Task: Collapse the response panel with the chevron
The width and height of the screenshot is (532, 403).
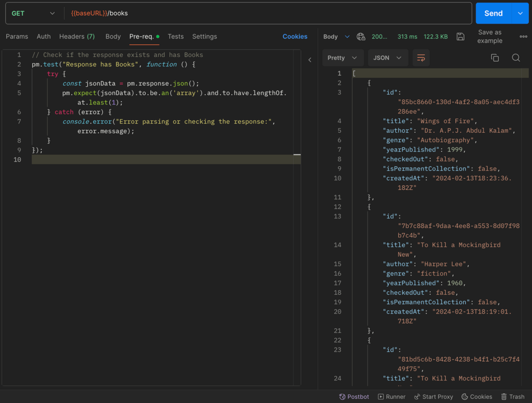Action: 310,60
